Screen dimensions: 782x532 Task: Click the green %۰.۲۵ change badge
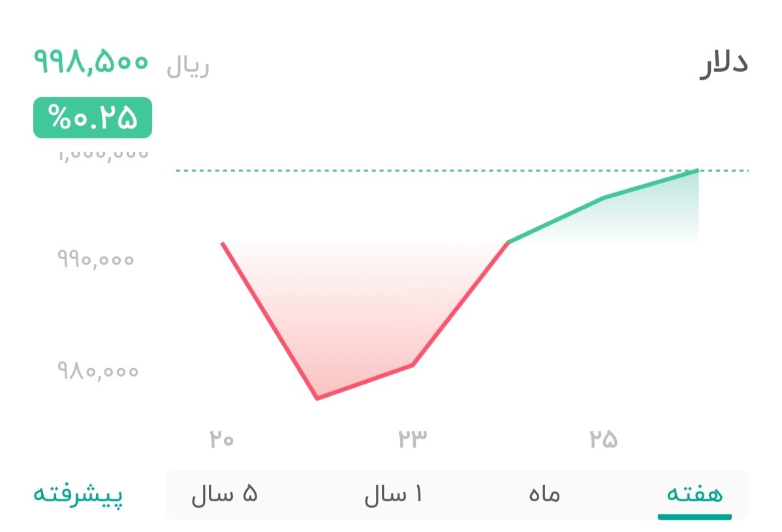[x=91, y=117]
